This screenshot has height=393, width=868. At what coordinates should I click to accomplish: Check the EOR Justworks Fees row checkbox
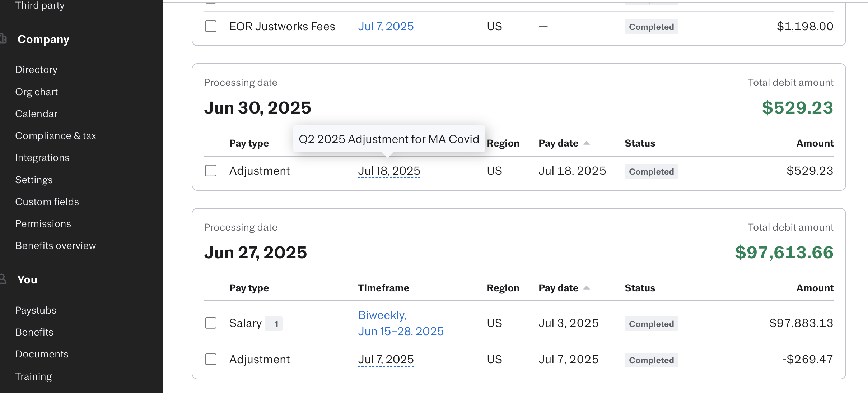tap(210, 26)
